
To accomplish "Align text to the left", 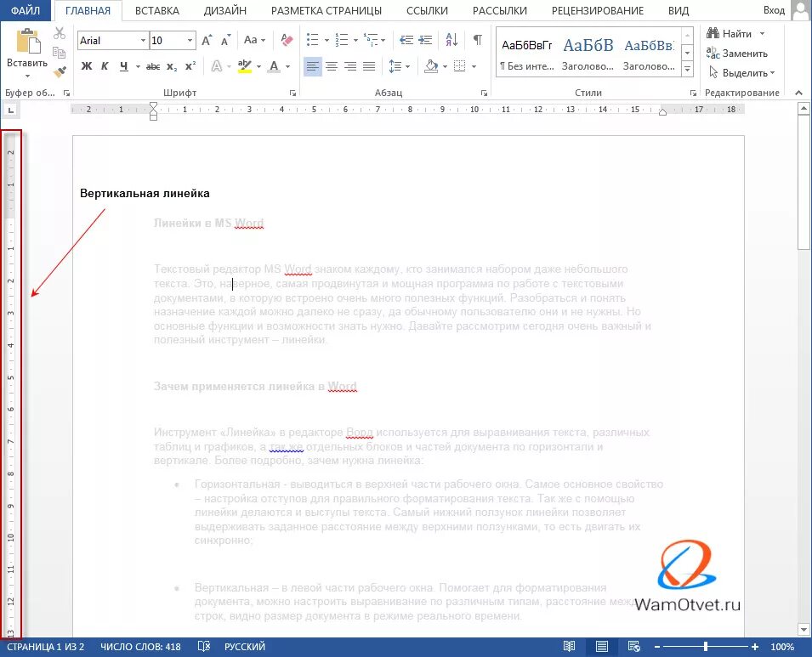I will pyautogui.click(x=312, y=66).
